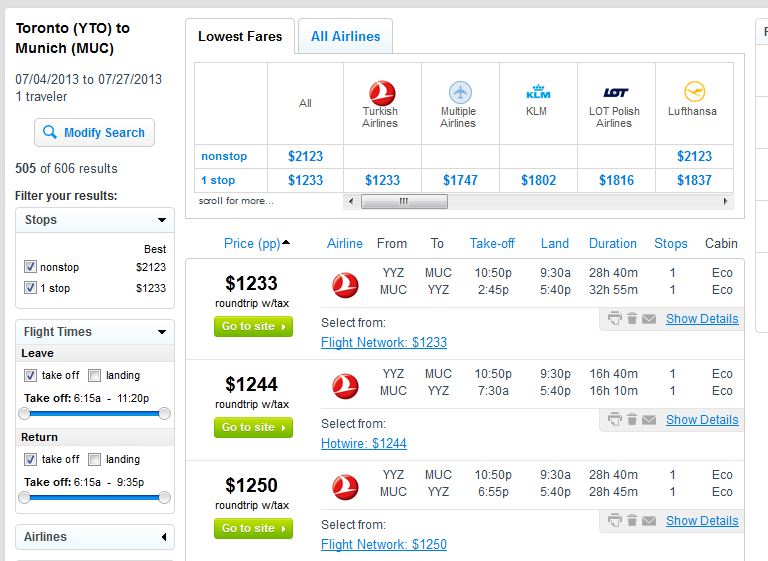Viewport: 768px width, 561px height.
Task: Click the email envelope icon on $1250 flight
Action: [x=649, y=520]
